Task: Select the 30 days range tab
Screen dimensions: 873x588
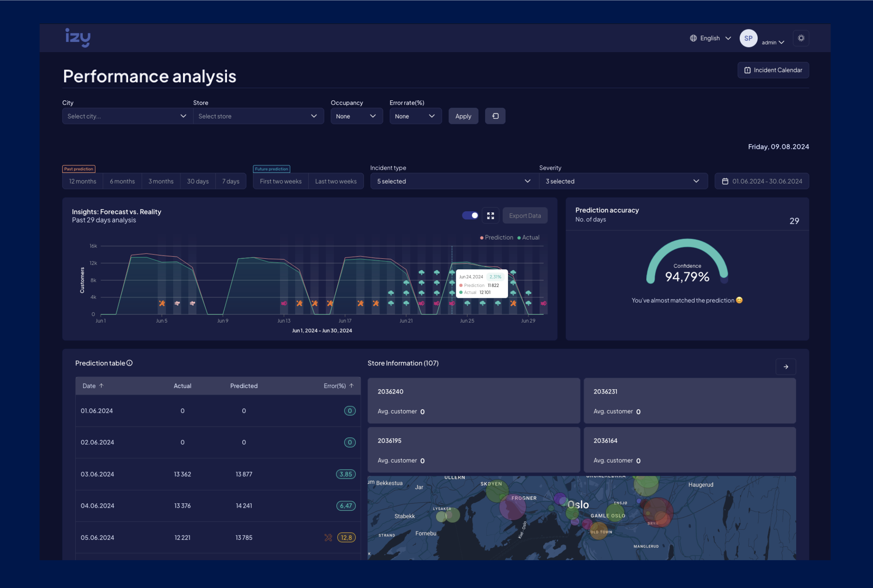Action: 198,181
